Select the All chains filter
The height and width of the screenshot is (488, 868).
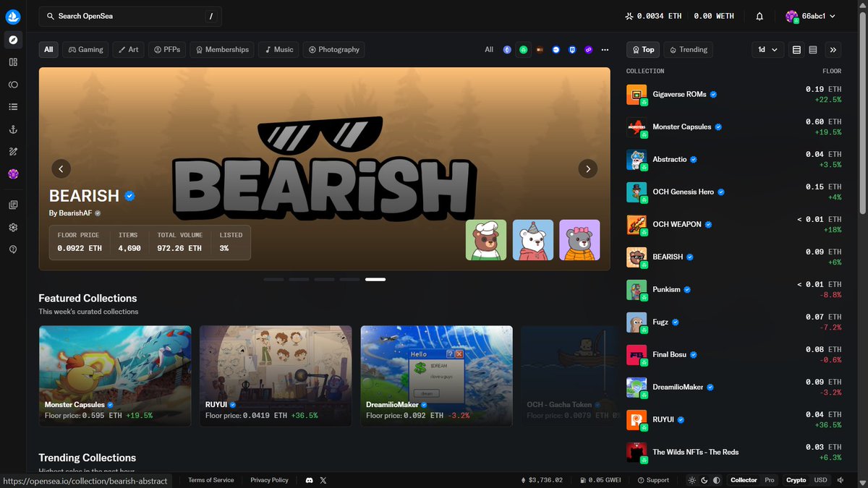pos(489,50)
